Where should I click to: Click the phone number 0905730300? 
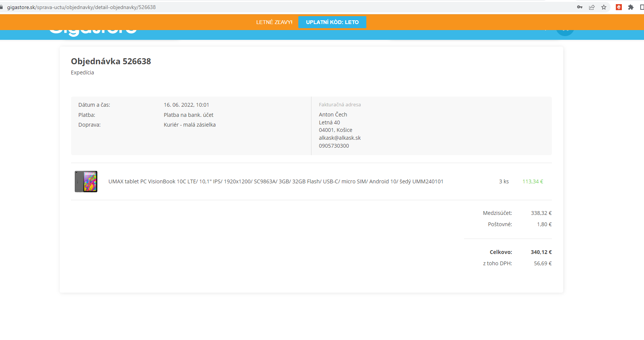[x=334, y=146]
